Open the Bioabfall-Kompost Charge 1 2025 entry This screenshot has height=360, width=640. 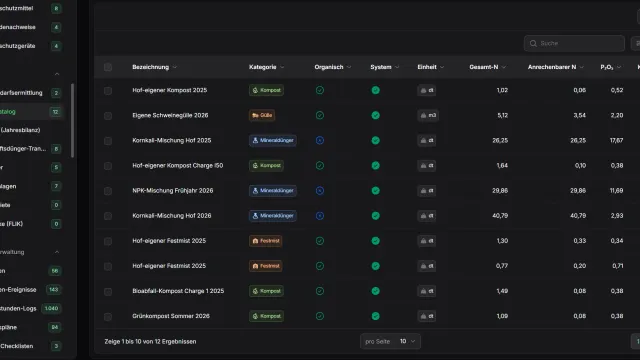tap(178, 291)
